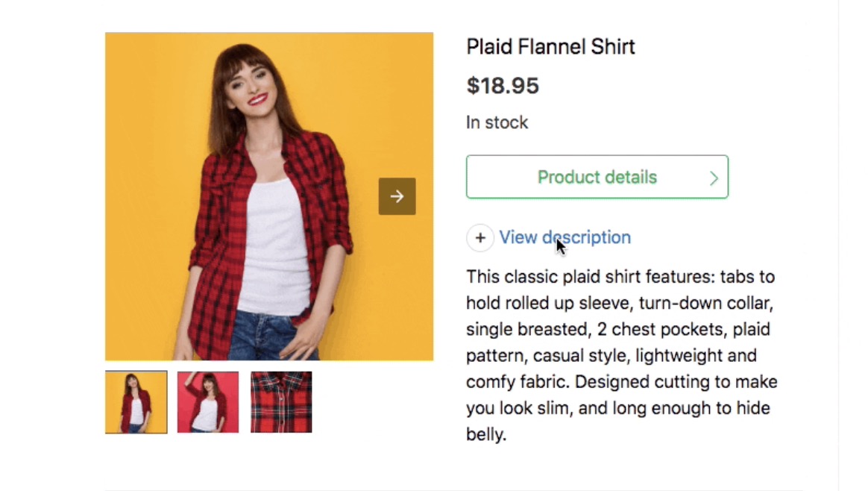The width and height of the screenshot is (868, 491).
Task: Select the yellow-background model thumbnail
Action: pyautogui.click(x=136, y=402)
